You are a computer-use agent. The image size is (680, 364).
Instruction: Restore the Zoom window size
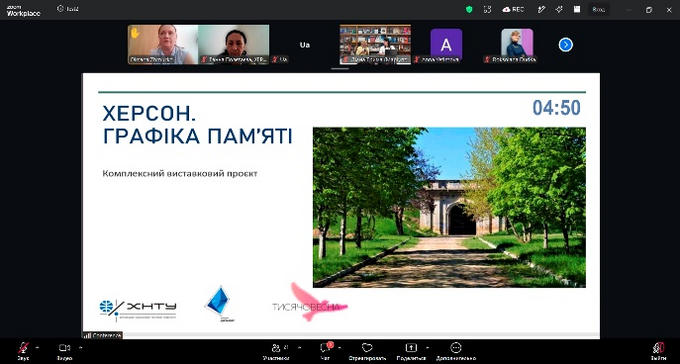pos(649,10)
